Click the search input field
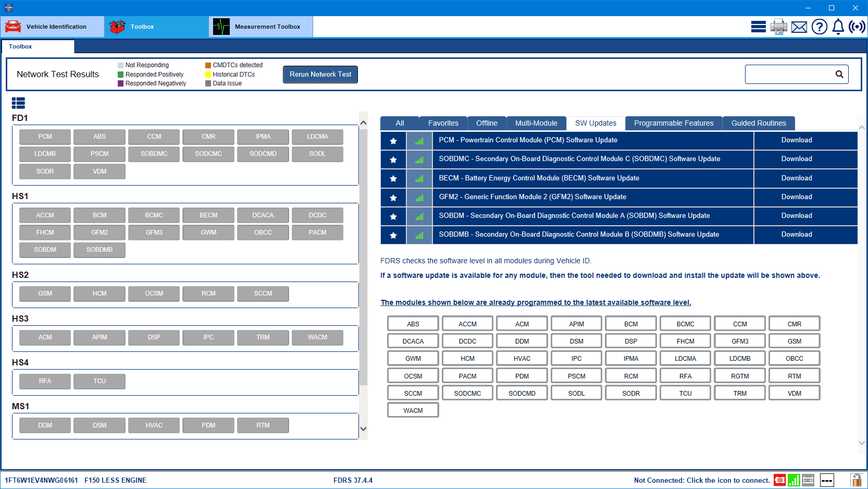This screenshot has width=868, height=489. point(789,74)
